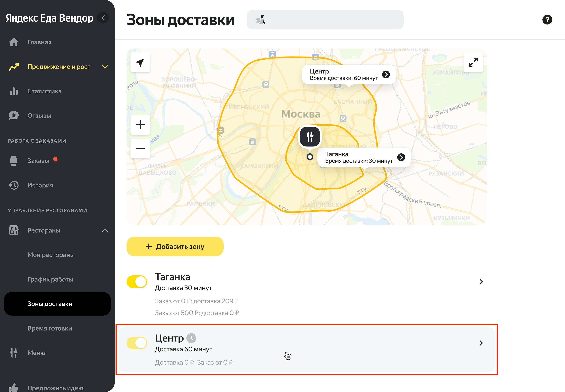Open Статистика in sidebar
Viewport: 565px width, 392px height.
(x=44, y=91)
